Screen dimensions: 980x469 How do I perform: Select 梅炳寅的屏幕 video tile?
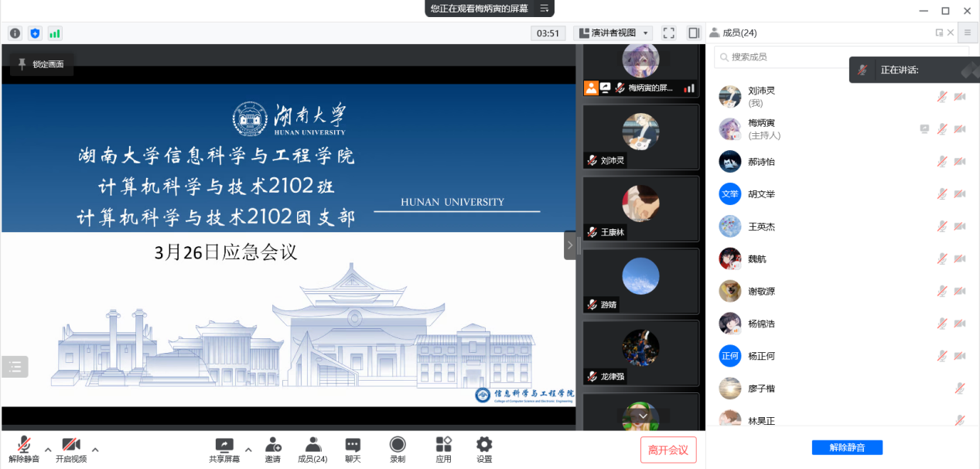[640, 70]
